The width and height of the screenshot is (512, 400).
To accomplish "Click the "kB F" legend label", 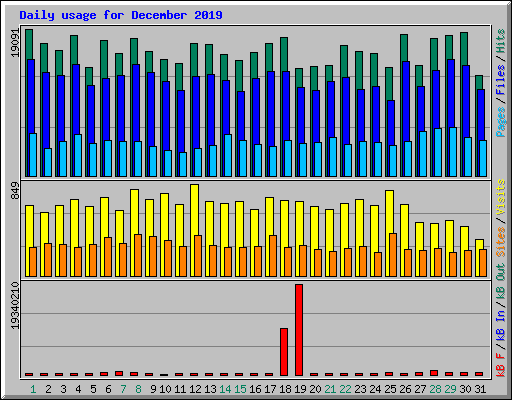I will click(x=500, y=365).
